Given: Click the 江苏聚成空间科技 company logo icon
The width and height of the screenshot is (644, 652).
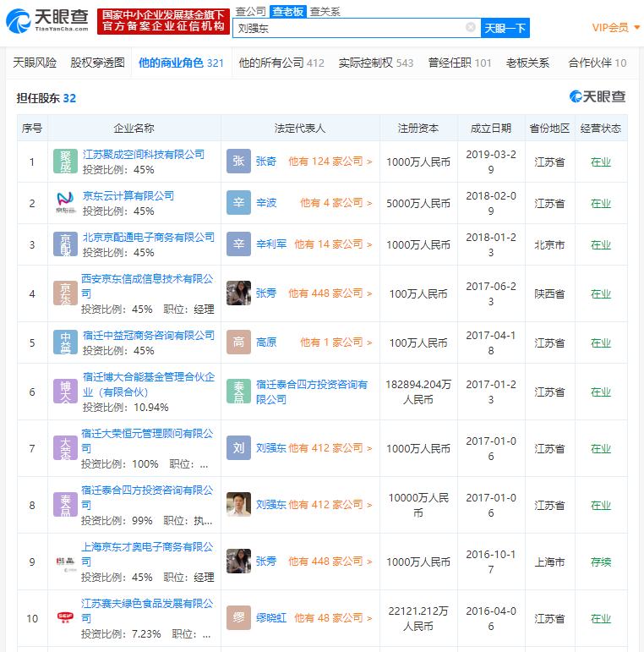Looking at the screenshot, I should coord(65,162).
